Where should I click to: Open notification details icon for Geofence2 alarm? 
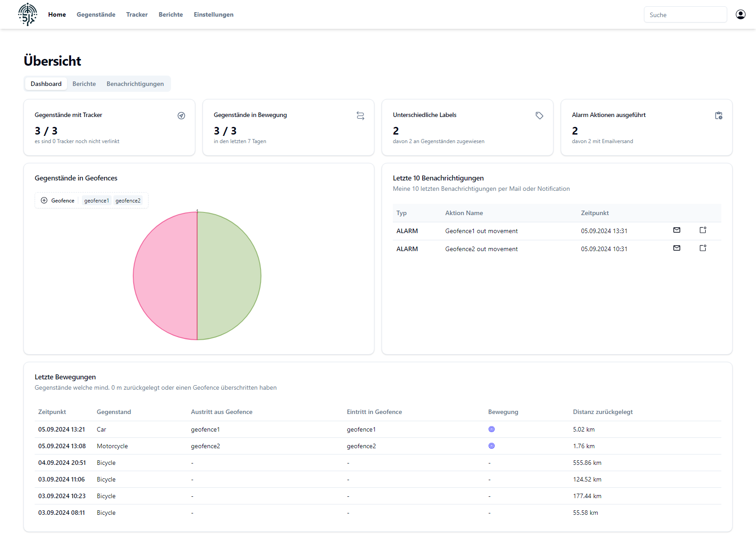[x=702, y=248]
